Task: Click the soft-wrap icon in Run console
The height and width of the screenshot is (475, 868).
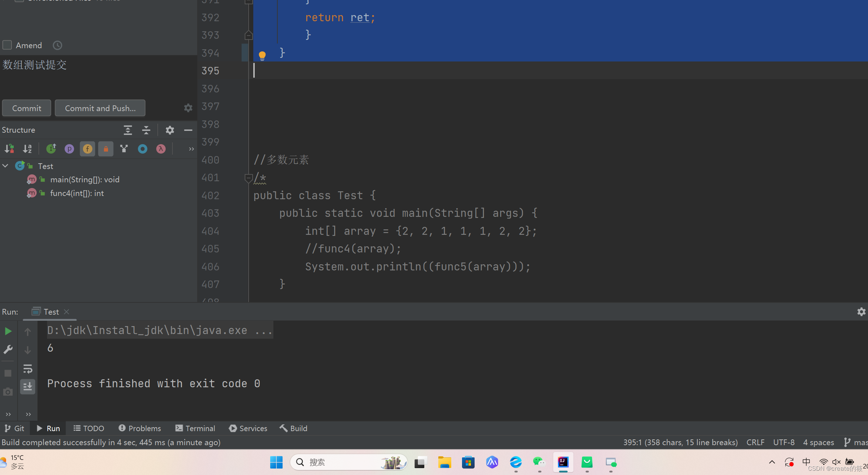Action: 28,369
